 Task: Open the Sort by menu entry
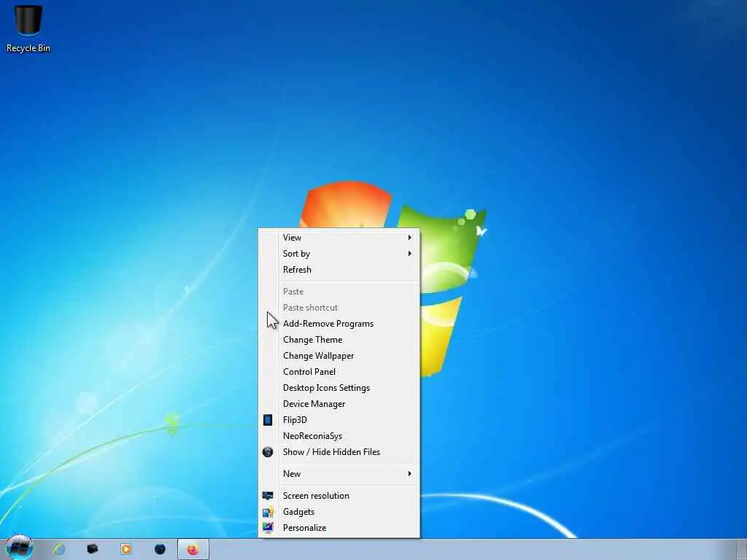[338, 253]
